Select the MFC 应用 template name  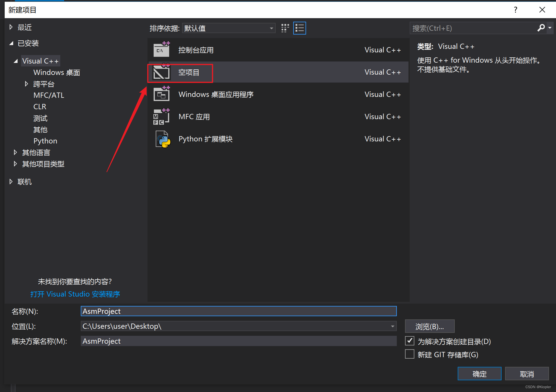point(194,117)
